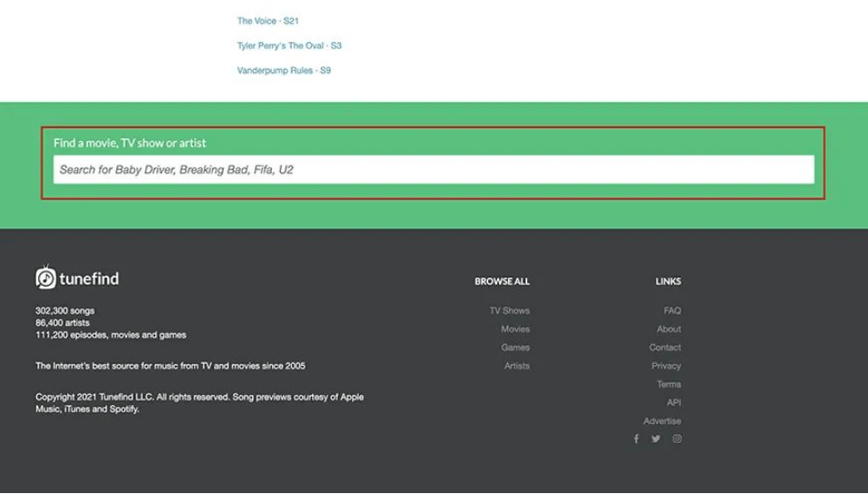Screen dimensions: 868x494
Task: Open The Voice S21 link
Action: click(267, 21)
